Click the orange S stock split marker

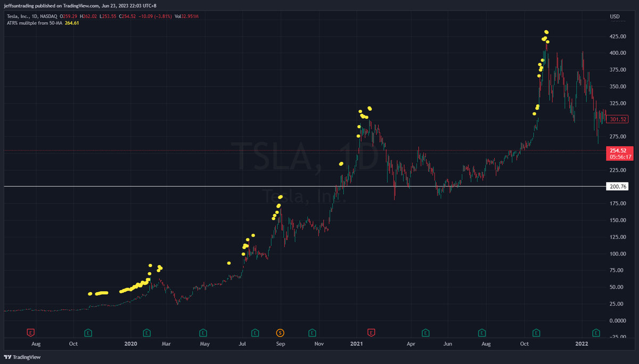(281, 333)
